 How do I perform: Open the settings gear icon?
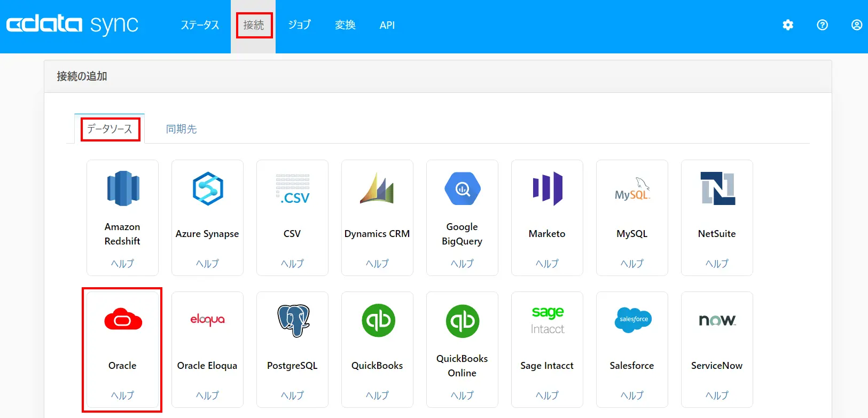pos(788,25)
